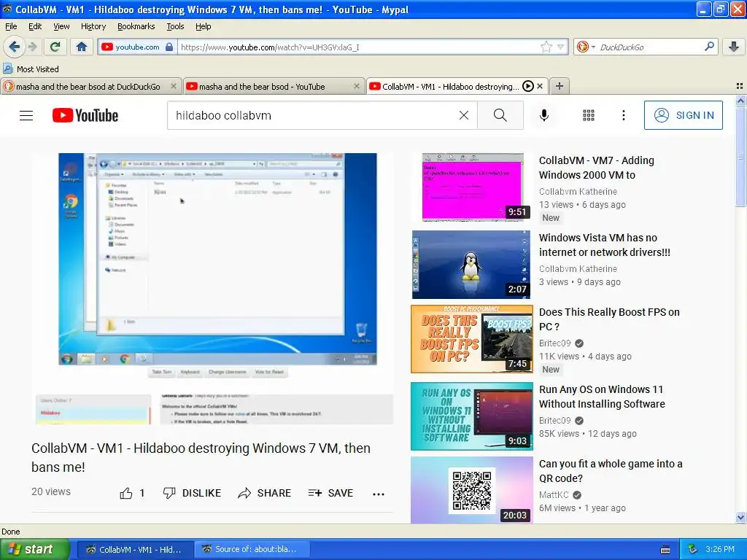Open 'Does This Really Boost FPS on PC' title

click(609, 319)
